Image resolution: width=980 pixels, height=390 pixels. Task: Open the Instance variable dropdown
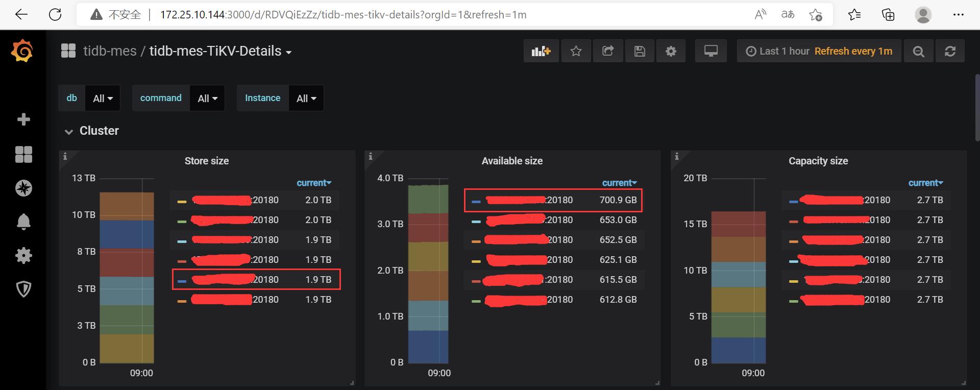[306, 98]
